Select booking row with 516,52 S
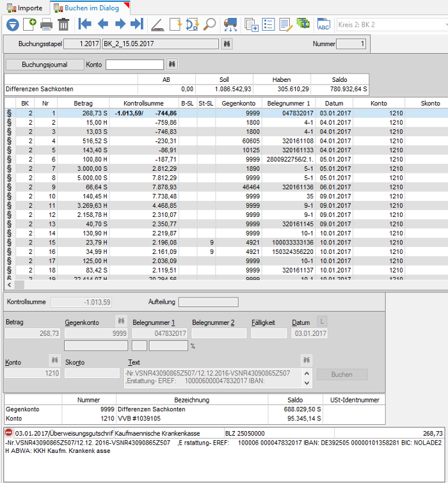 pyautogui.click(x=226, y=141)
